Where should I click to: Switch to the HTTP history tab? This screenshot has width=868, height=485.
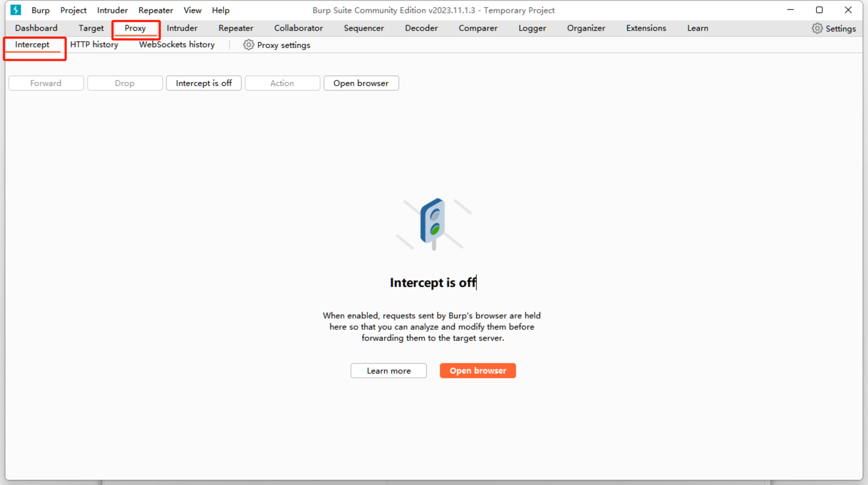pos(94,45)
